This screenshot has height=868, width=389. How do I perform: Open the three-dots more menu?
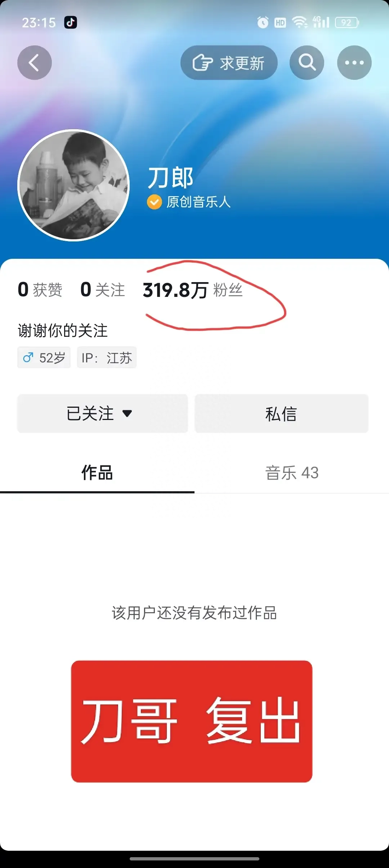354,63
